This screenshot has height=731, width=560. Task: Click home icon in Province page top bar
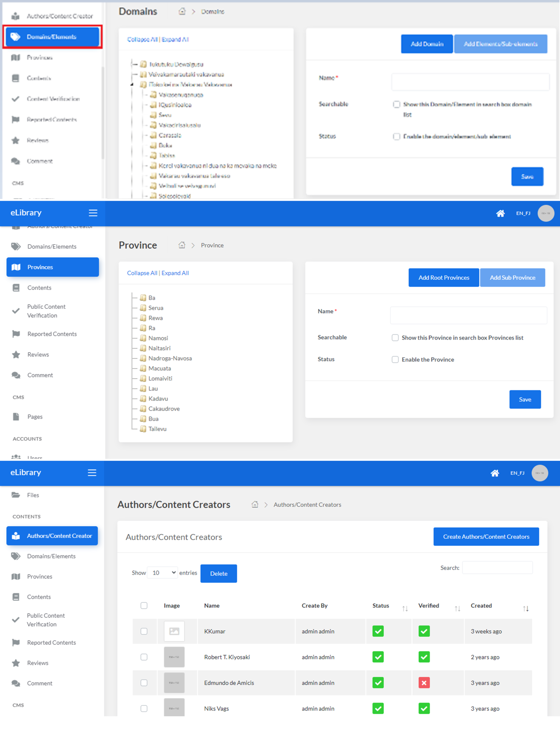click(500, 213)
